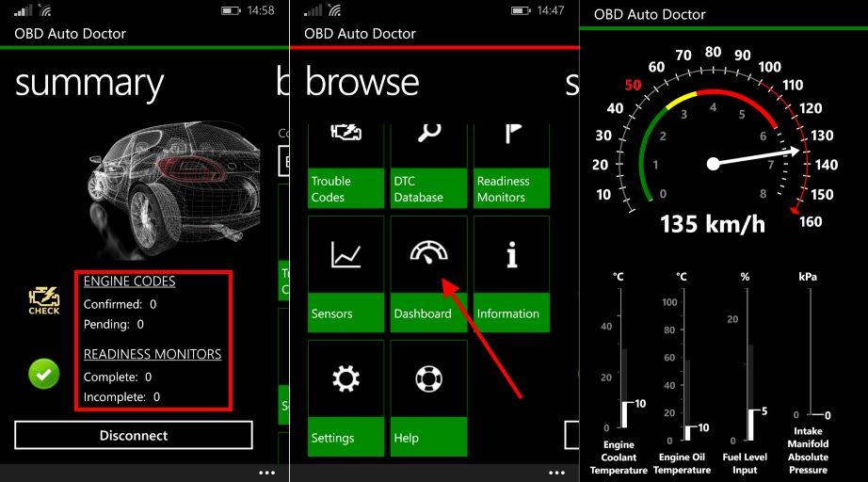The image size is (868, 482).
Task: Open the Sensors graph tile
Action: pos(346,273)
